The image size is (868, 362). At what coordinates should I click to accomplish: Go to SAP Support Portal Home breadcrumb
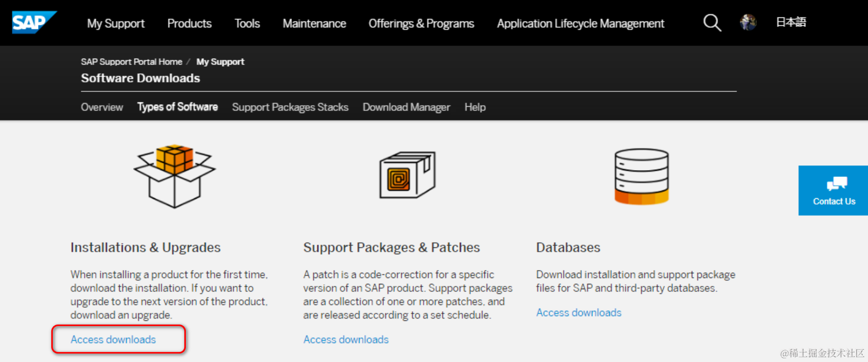coord(131,62)
